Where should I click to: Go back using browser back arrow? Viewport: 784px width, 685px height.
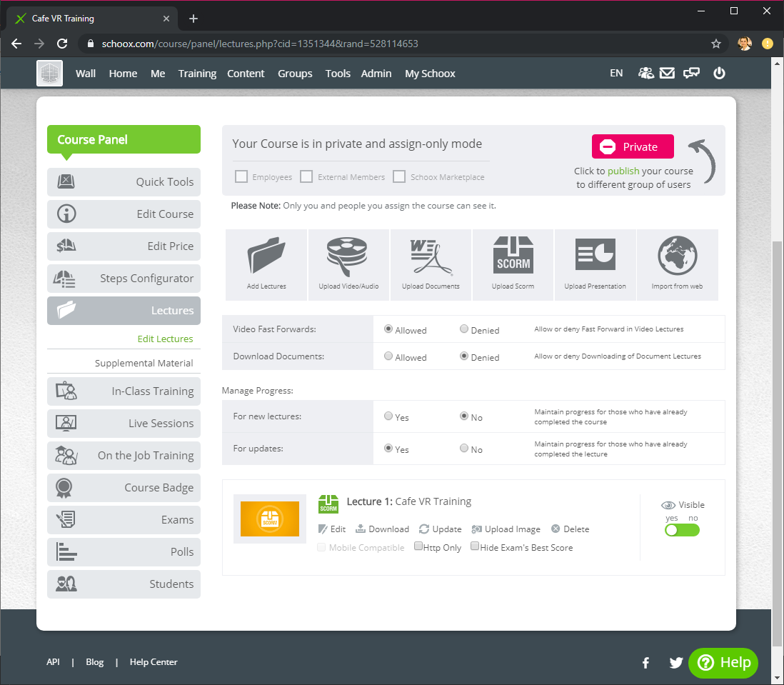pyautogui.click(x=16, y=44)
